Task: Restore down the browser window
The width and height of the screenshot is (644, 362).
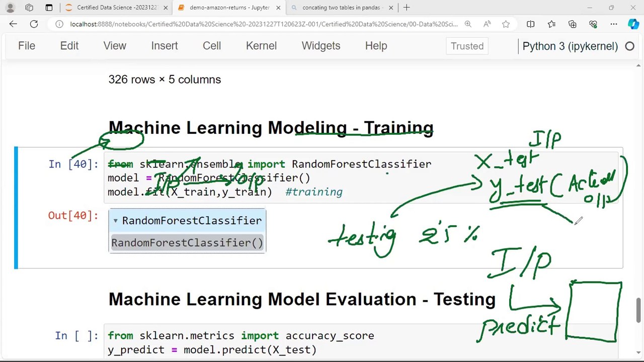Action: [611, 8]
